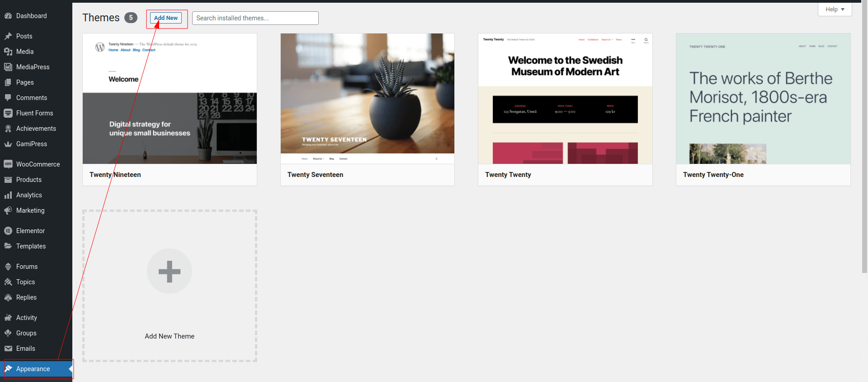Open Twenty Twenty-One theme screenshot
The width and height of the screenshot is (868, 382).
[x=763, y=99]
